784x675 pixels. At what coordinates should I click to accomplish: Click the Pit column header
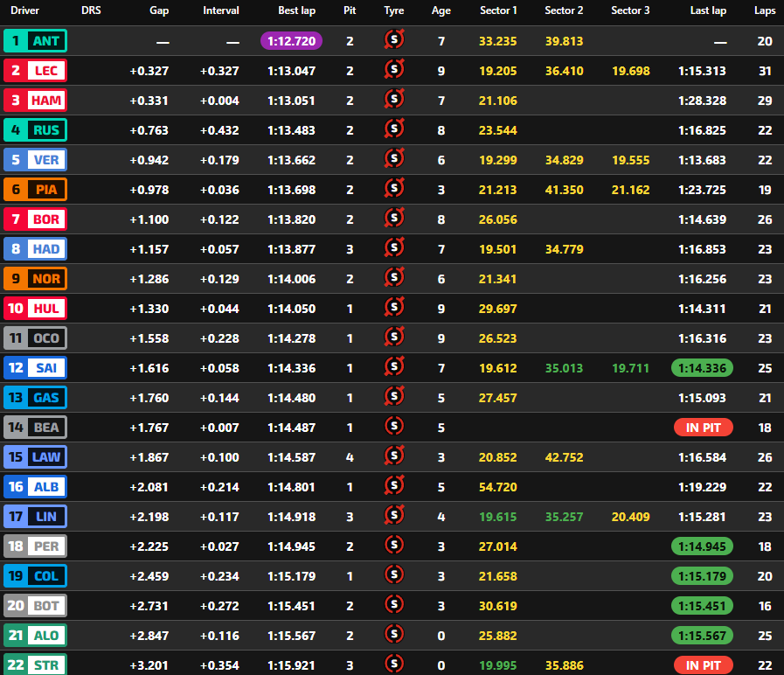[x=350, y=10]
